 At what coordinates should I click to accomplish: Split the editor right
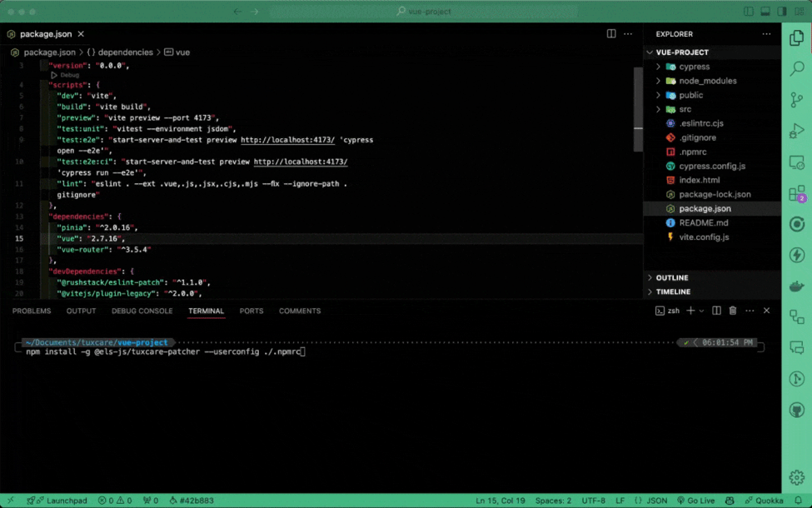pos(611,34)
